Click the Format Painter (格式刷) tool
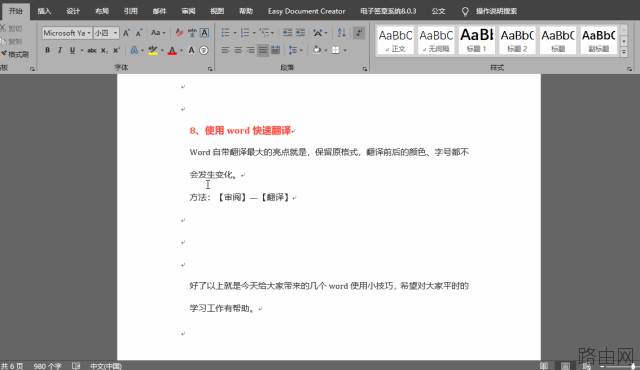The width and height of the screenshot is (640, 370). 15,54
